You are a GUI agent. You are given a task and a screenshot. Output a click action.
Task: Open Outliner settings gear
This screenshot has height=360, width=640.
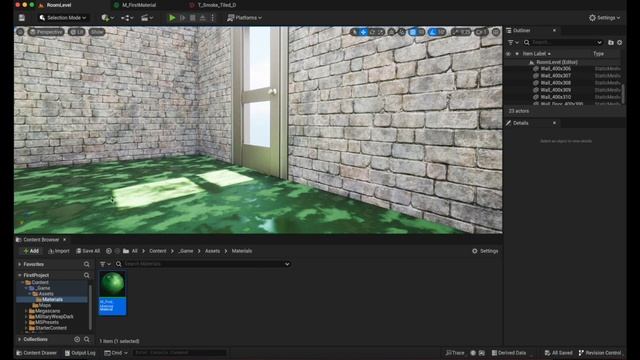click(x=620, y=42)
